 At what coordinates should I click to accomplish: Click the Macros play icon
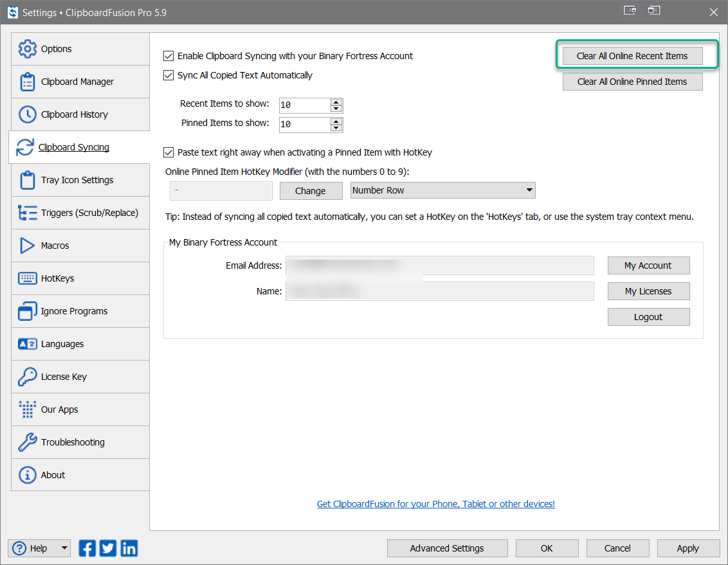[28, 246]
